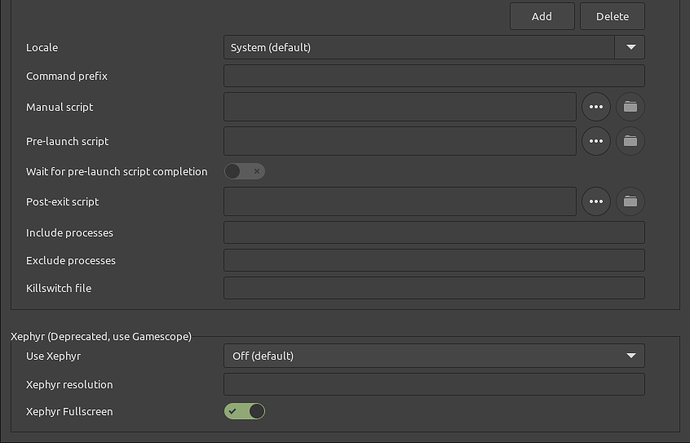Select the Post-exit script text field
Image resolution: width=690 pixels, height=443 pixels.
(x=400, y=201)
